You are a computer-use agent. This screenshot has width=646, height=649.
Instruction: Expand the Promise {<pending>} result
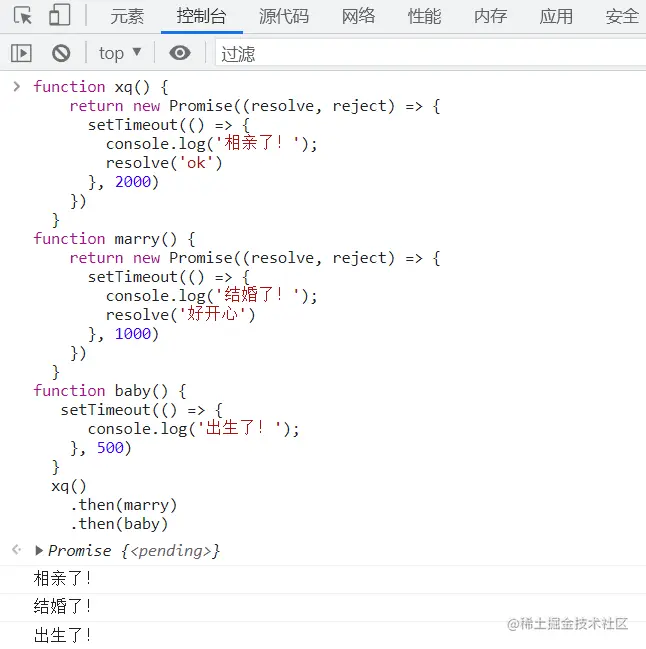click(x=39, y=550)
